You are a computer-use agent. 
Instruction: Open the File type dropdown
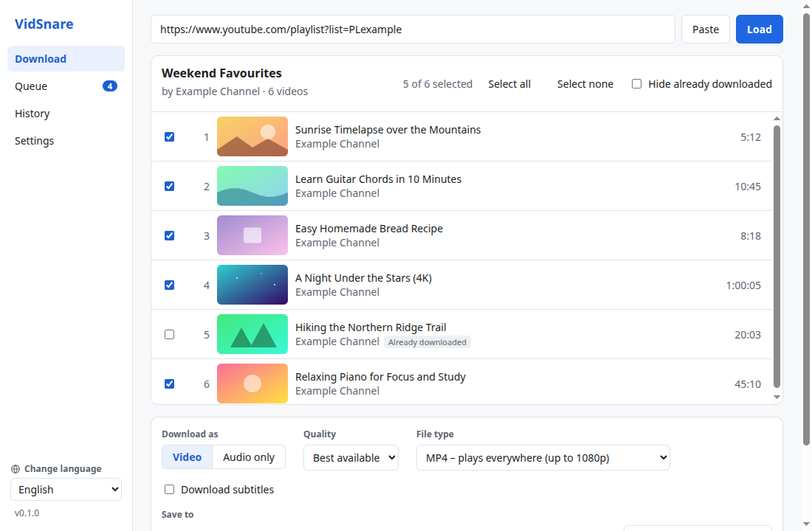(543, 457)
